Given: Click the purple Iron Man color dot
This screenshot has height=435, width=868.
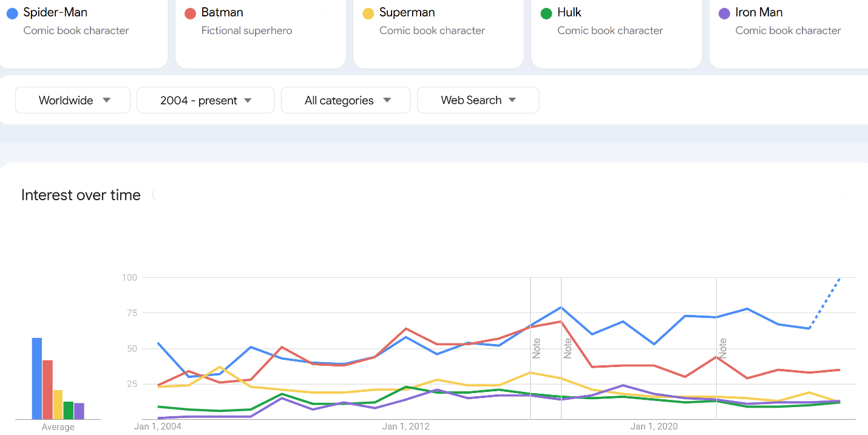Looking at the screenshot, I should [x=724, y=13].
